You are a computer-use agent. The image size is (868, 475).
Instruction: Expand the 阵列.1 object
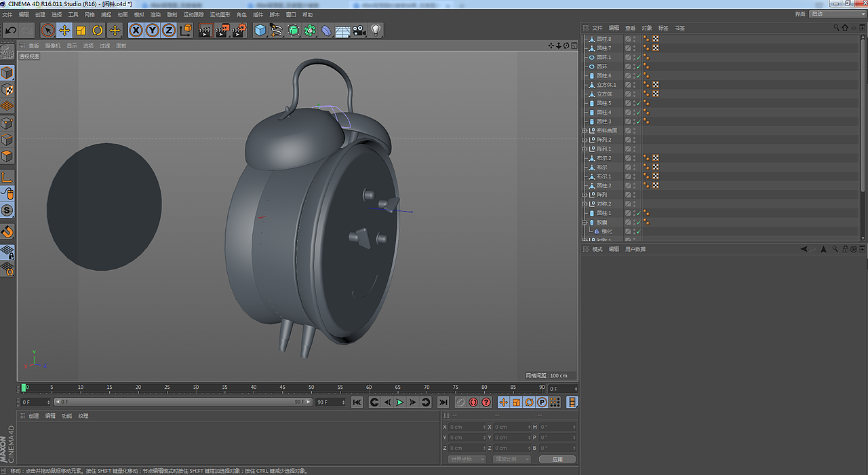pos(585,149)
